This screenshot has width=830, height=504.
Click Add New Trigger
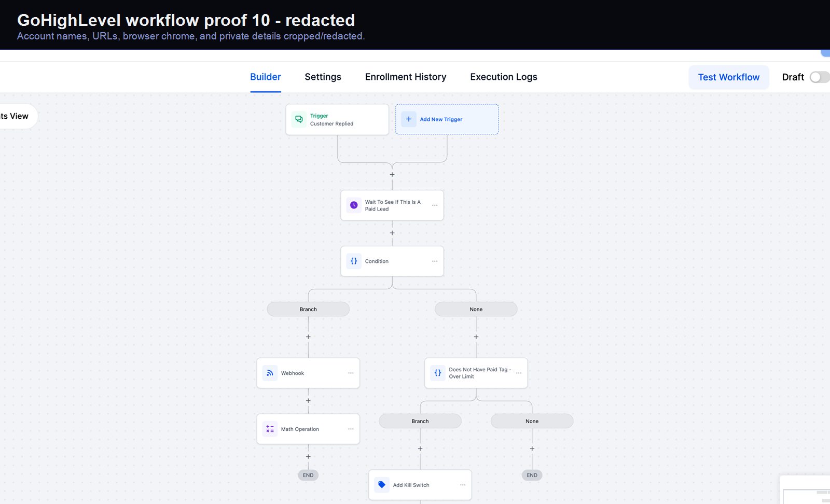pyautogui.click(x=447, y=119)
